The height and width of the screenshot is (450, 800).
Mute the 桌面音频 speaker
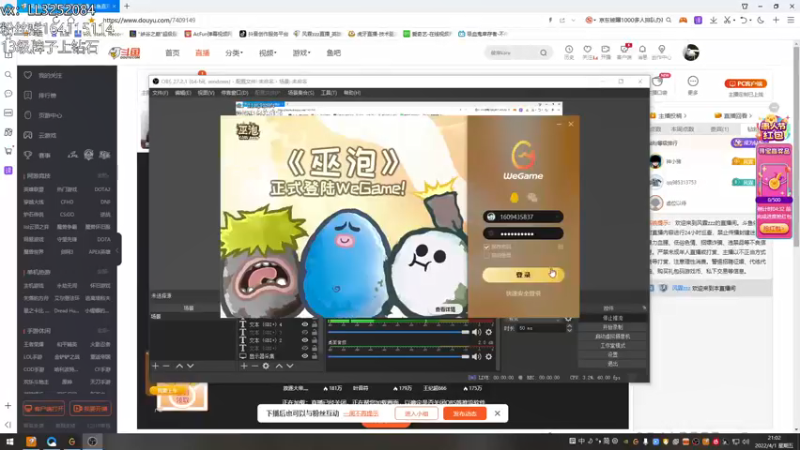click(477, 357)
